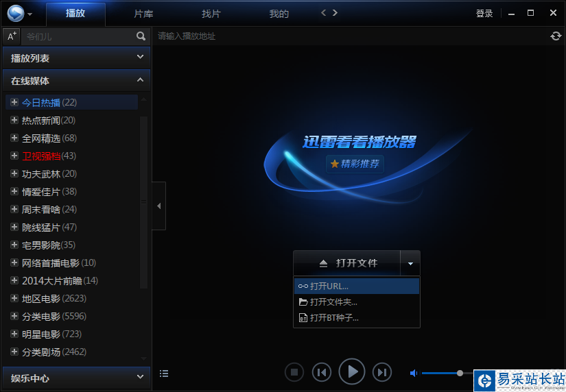Image resolution: width=566 pixels, height=392 pixels.
Task: Open the Xunlei logo main menu
Action: 19,13
